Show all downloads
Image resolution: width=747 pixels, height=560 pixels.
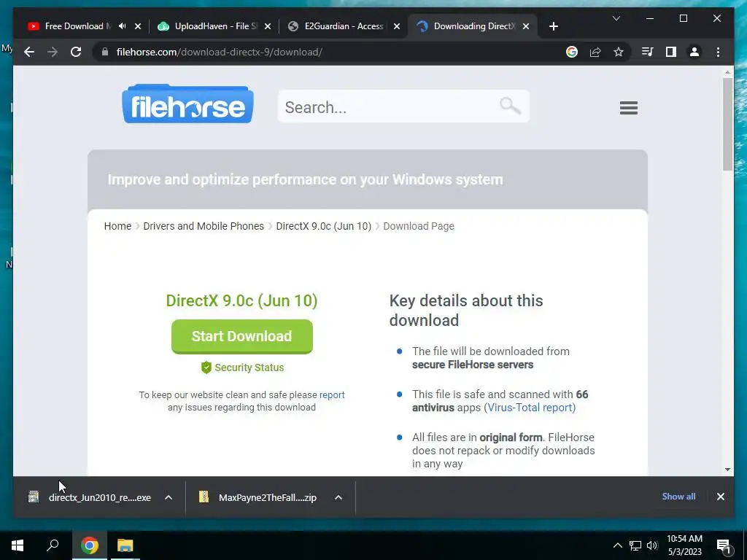pos(678,496)
